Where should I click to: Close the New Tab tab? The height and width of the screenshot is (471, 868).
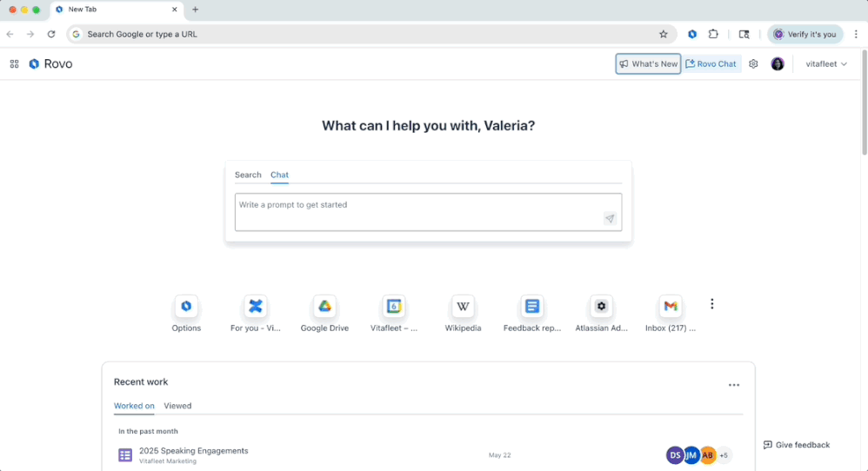click(174, 10)
